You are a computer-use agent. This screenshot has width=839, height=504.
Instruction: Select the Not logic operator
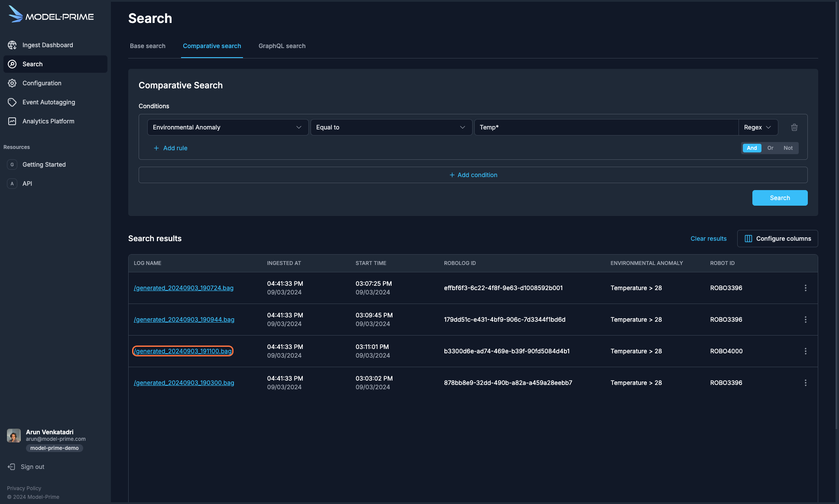[788, 148]
